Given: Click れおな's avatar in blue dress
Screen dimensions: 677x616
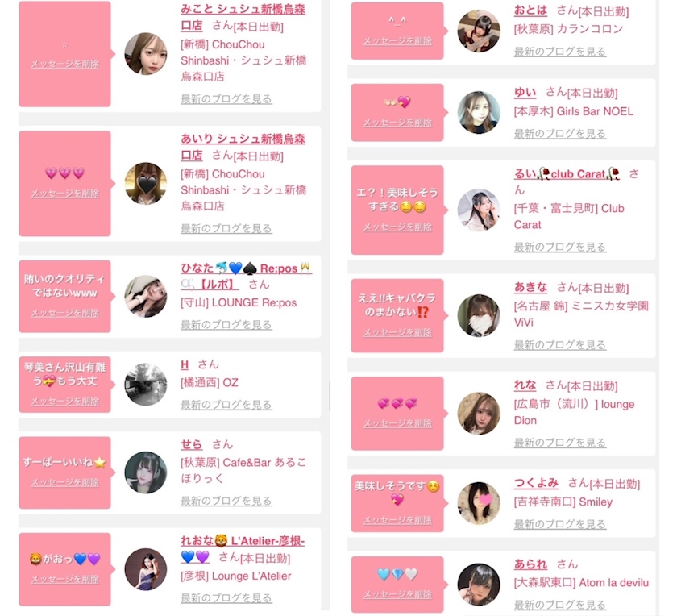Looking at the screenshot, I should click(x=146, y=569).
